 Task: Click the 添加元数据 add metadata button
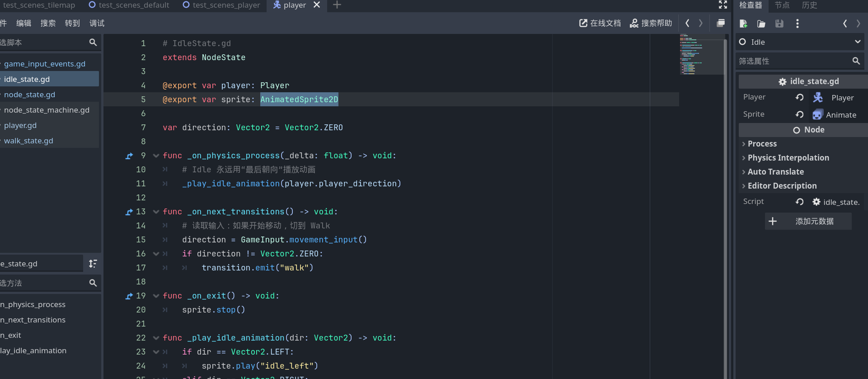click(808, 221)
